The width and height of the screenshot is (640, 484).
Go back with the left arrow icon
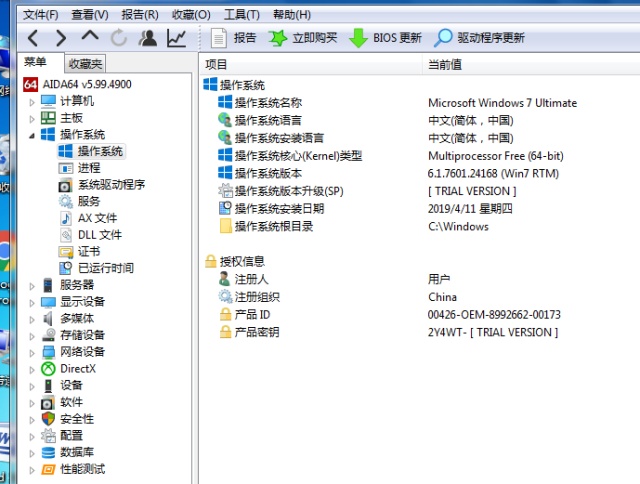point(33,38)
